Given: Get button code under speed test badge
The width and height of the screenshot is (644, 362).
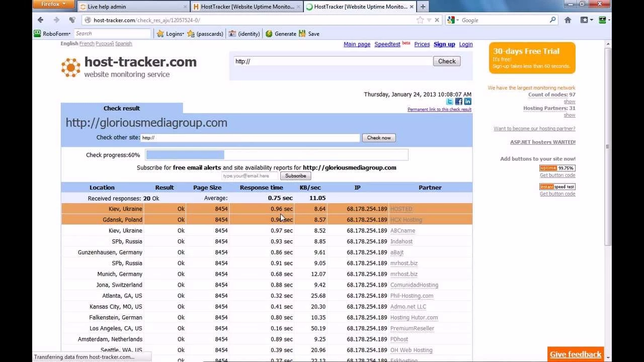Looking at the screenshot, I should 557,194.
